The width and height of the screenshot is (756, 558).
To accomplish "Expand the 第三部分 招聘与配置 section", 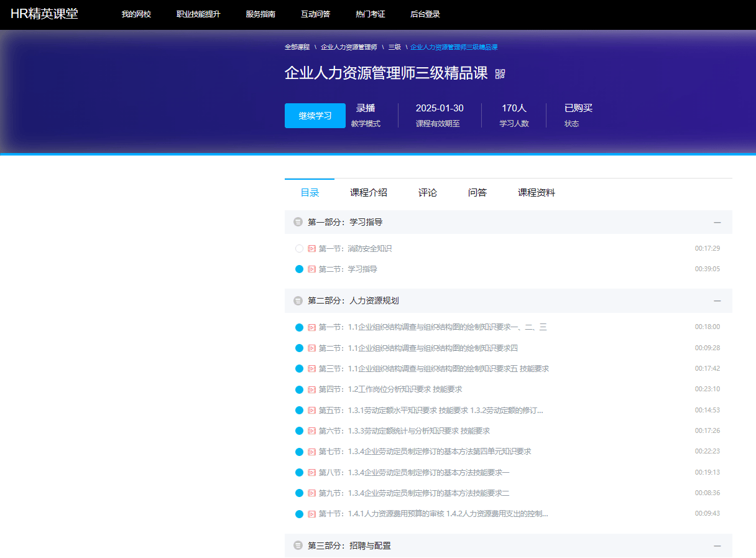I will point(717,546).
